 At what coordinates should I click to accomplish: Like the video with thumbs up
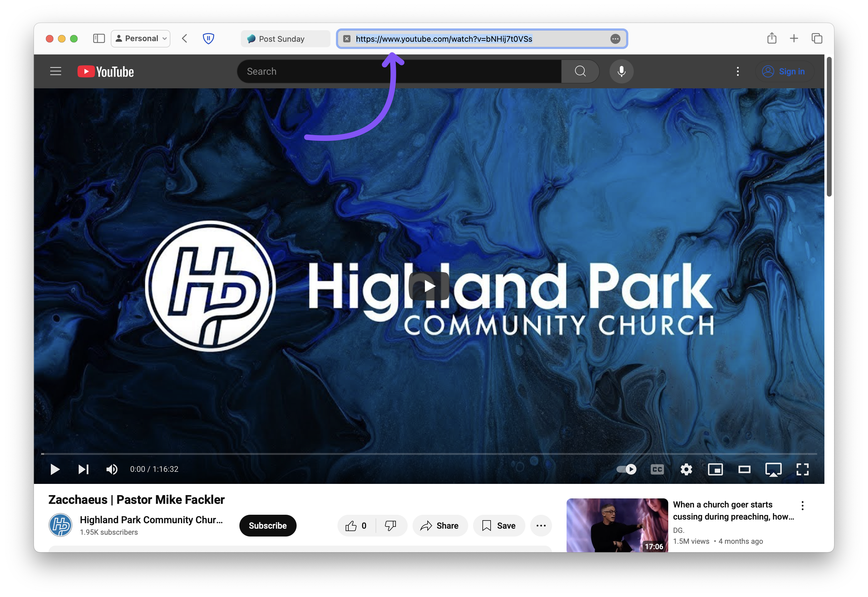click(x=356, y=526)
